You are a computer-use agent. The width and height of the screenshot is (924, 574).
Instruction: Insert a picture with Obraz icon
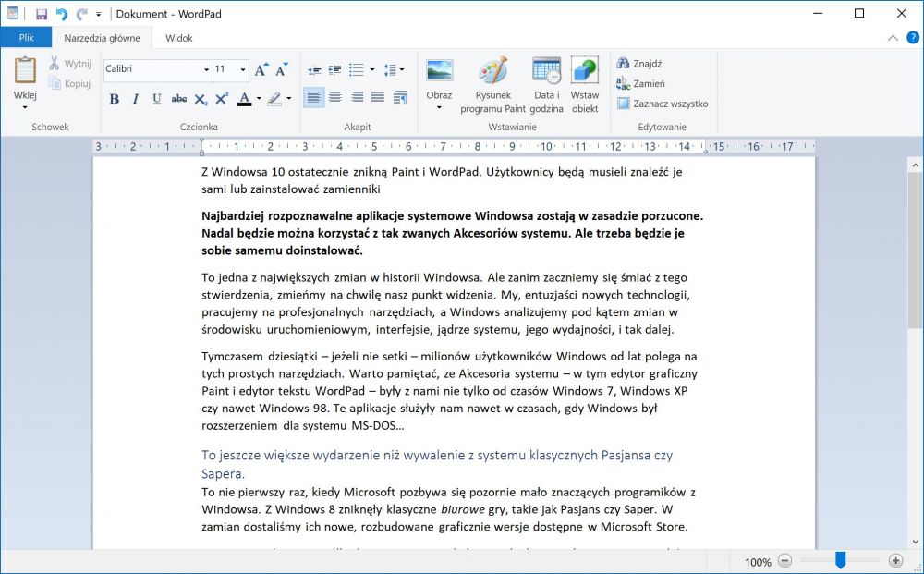[439, 71]
